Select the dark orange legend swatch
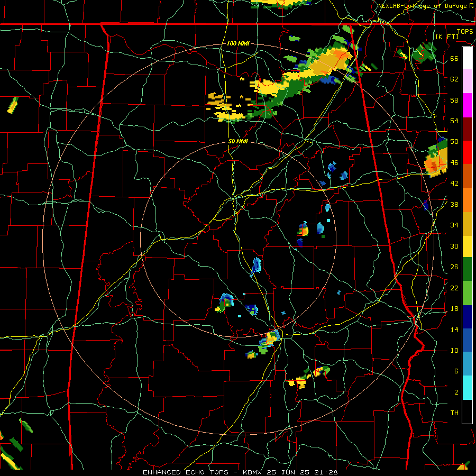The width and height of the screenshot is (476, 476). 467,176
